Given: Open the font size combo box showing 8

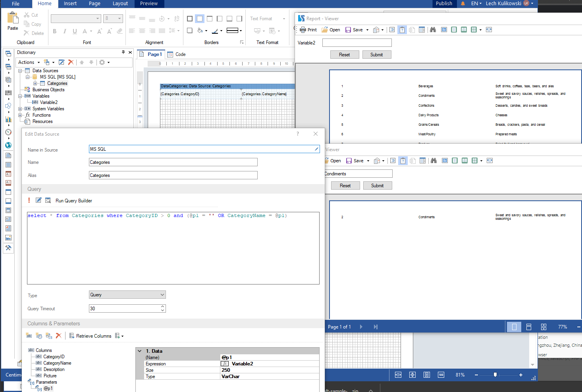Looking at the screenshot, I should click(x=114, y=18).
